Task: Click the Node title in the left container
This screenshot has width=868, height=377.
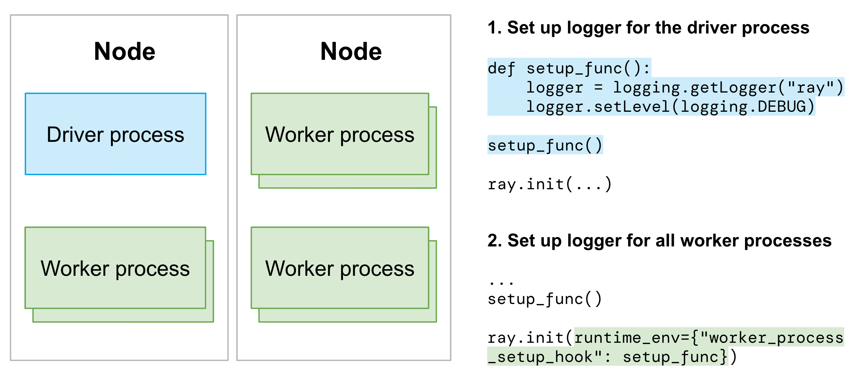Action: pos(124,51)
